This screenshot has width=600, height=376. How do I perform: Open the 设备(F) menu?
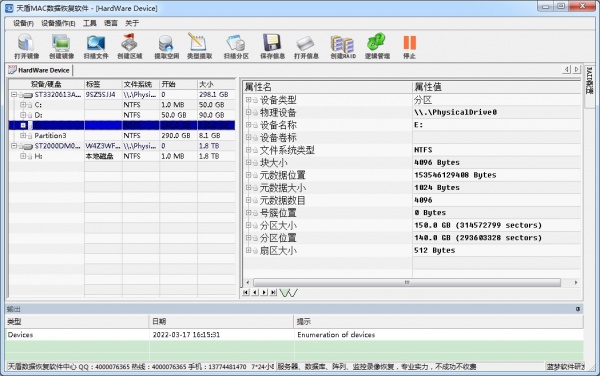(23, 23)
